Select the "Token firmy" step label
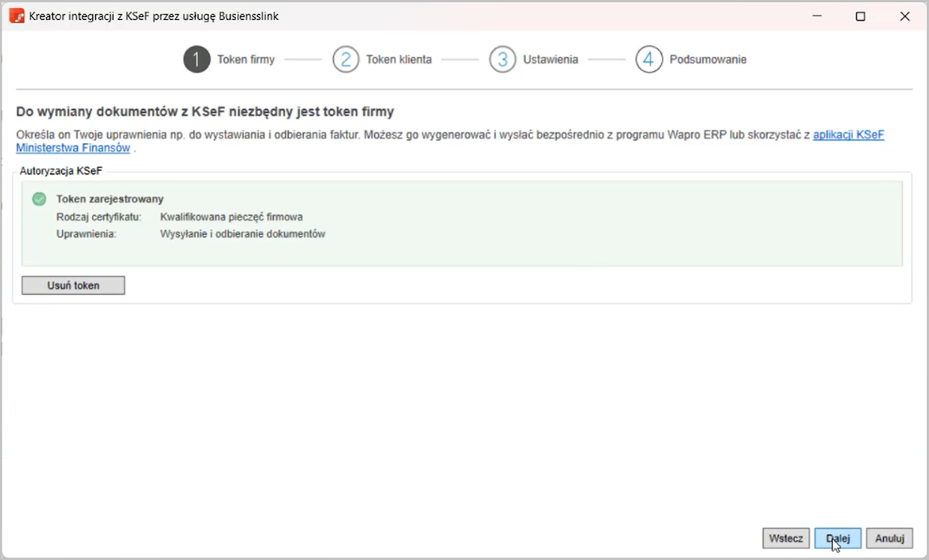The height and width of the screenshot is (560, 929). pos(246,60)
